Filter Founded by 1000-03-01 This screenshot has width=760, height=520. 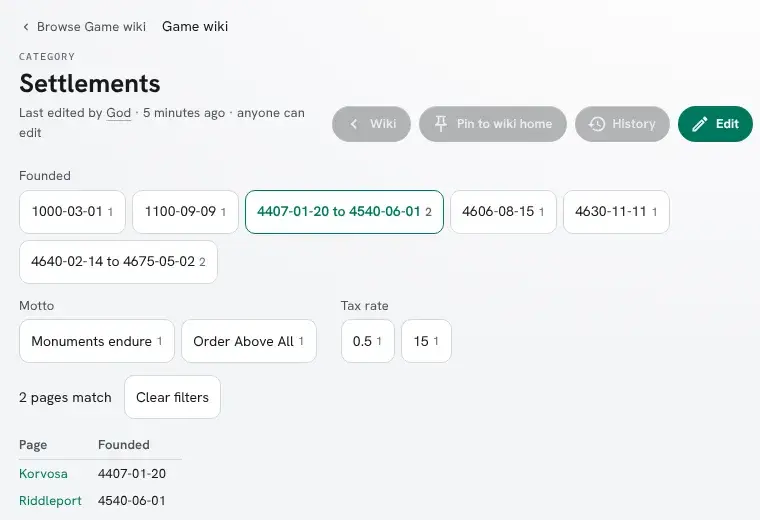[72, 212]
